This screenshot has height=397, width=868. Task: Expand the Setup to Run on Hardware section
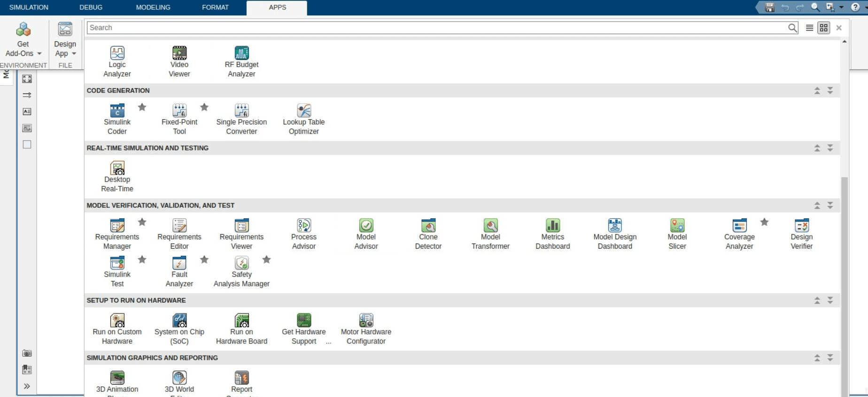click(830, 300)
